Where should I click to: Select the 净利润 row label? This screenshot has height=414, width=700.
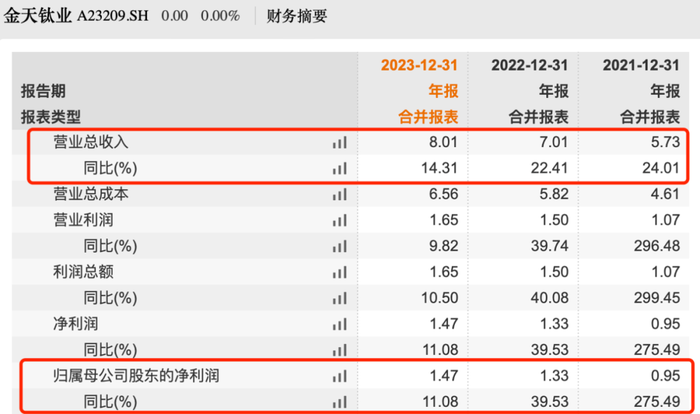tap(75, 323)
